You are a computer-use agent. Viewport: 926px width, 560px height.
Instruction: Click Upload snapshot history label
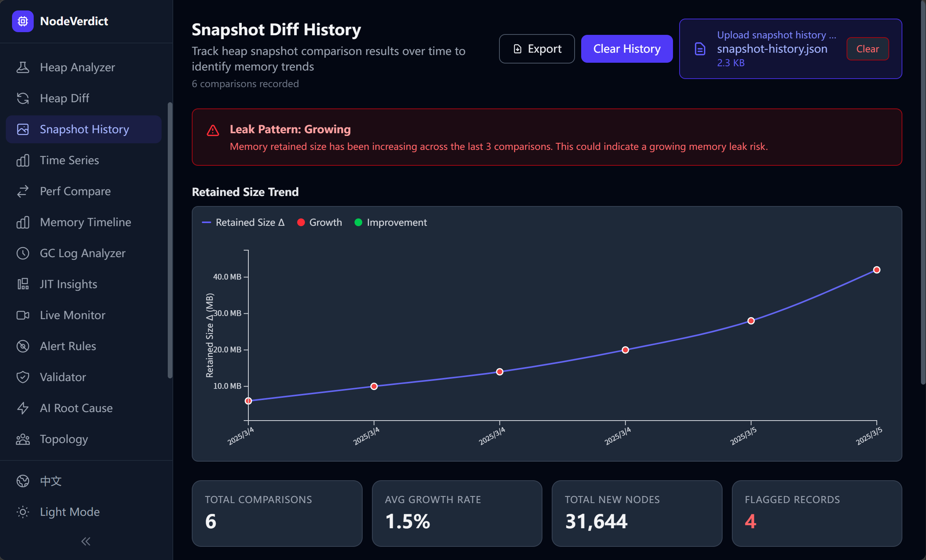[x=776, y=35]
